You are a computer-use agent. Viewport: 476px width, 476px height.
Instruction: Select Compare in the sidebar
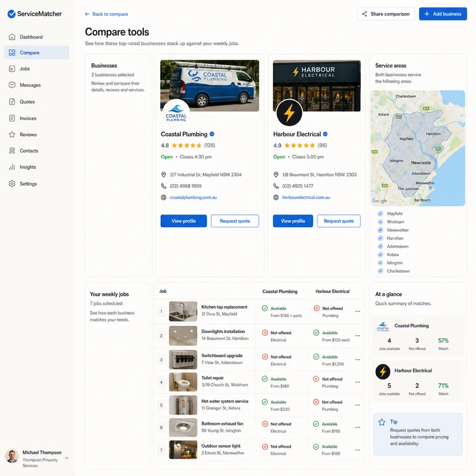[36, 52]
